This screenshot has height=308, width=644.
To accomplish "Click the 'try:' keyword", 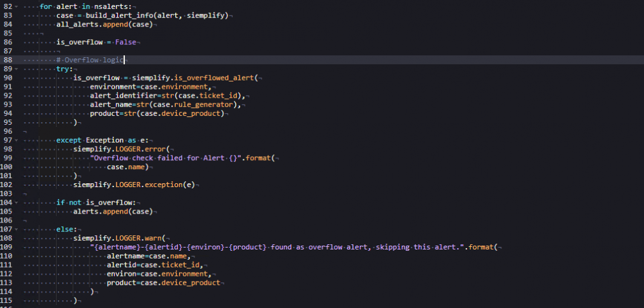I will click(x=64, y=68).
